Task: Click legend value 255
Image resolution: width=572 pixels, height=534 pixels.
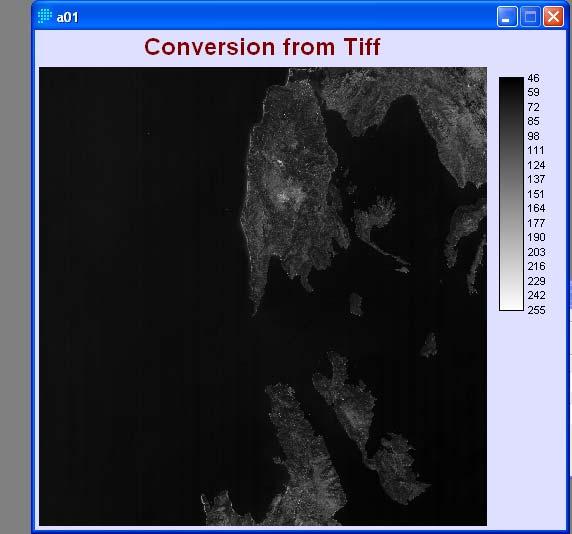Action: point(536,310)
